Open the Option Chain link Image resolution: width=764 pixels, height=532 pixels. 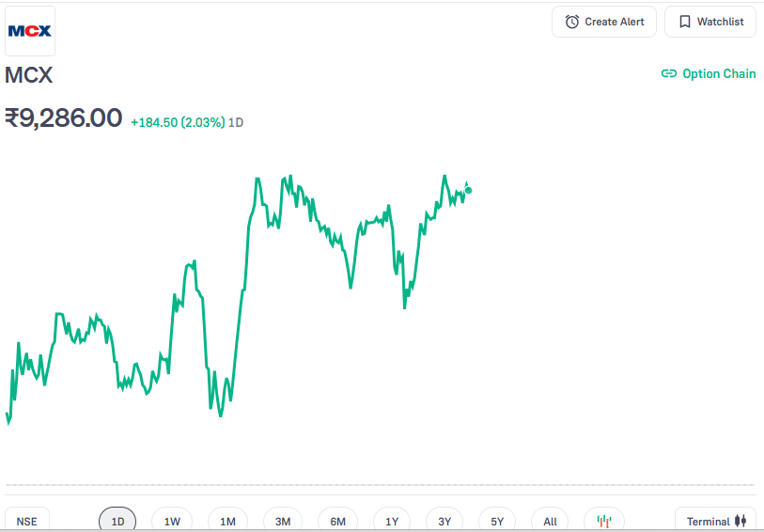pyautogui.click(x=709, y=73)
